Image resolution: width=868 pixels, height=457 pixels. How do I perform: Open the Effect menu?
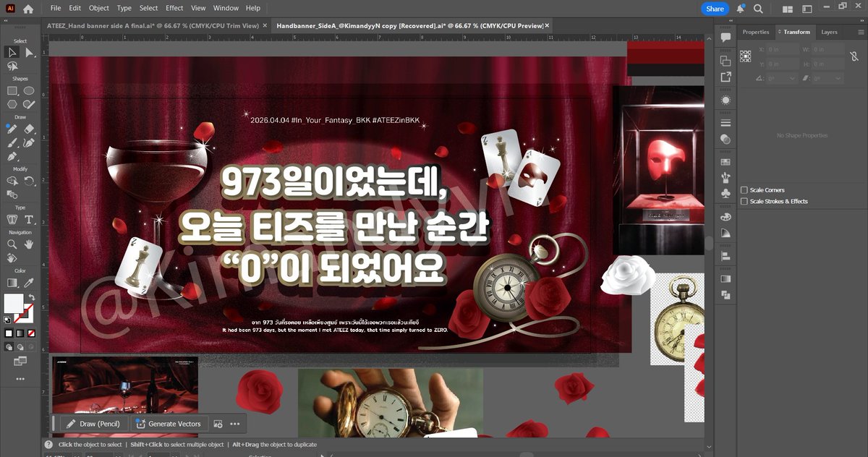tap(174, 8)
